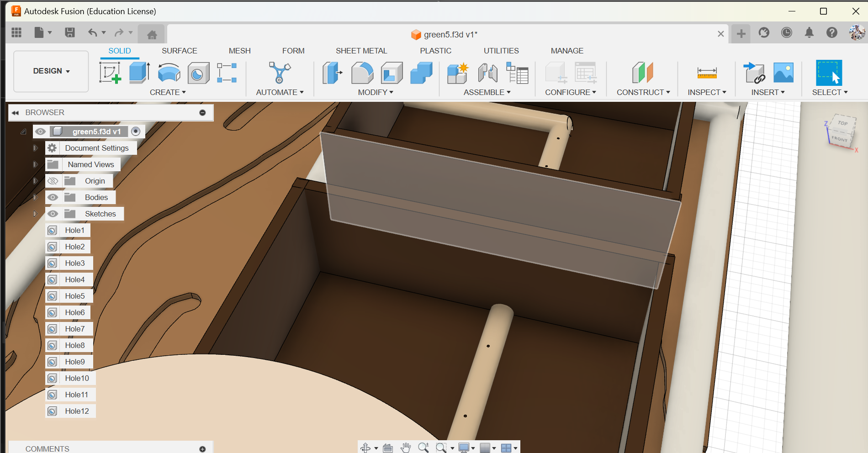Open the Job Status clock icon
The image size is (868, 453).
[787, 32]
